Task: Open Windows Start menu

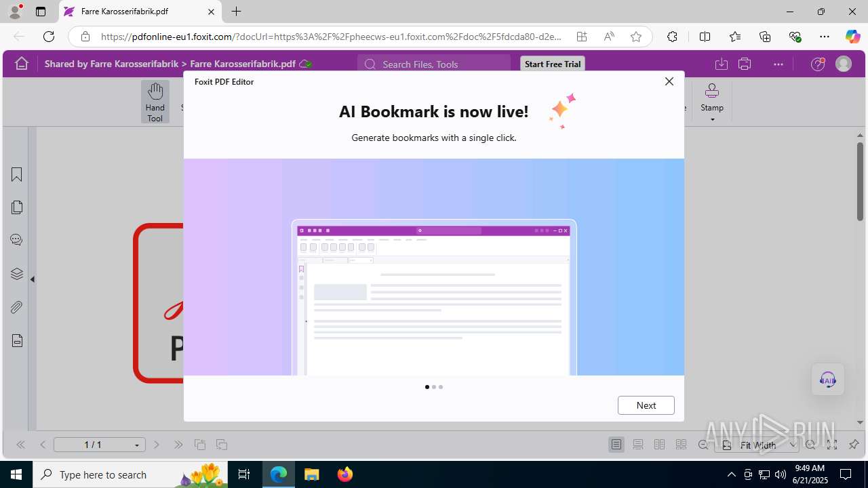Action: (16, 474)
